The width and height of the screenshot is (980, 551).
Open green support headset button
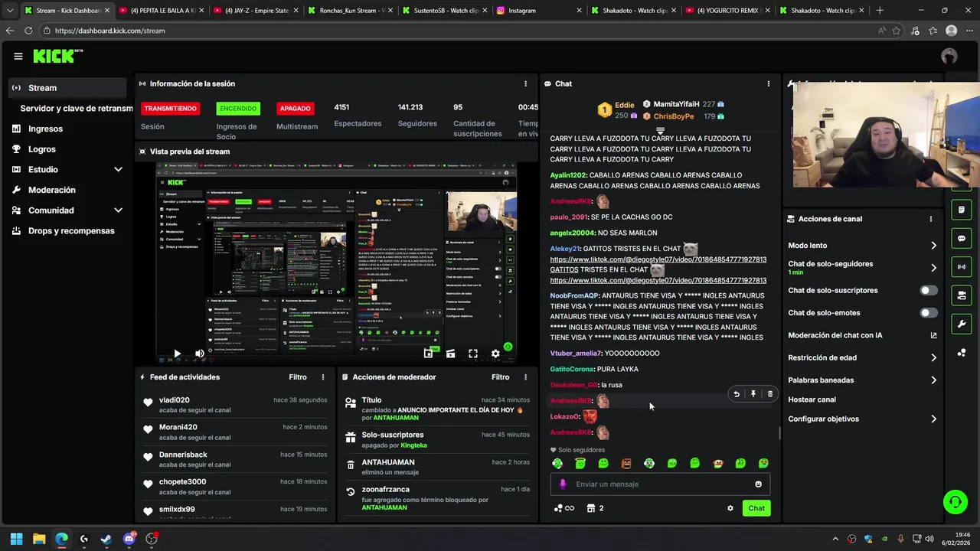pyautogui.click(x=955, y=502)
